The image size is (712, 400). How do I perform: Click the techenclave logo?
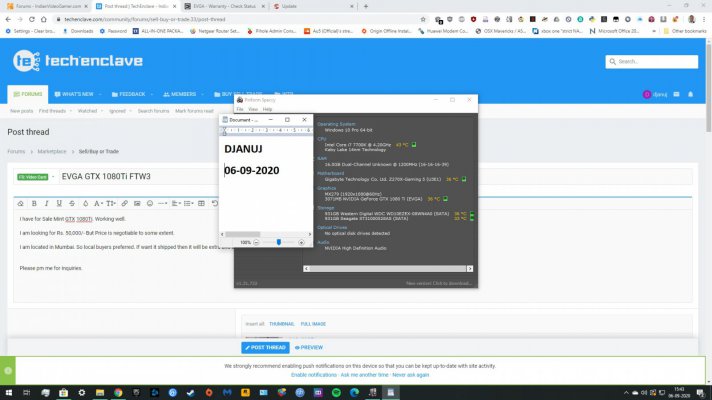point(78,61)
